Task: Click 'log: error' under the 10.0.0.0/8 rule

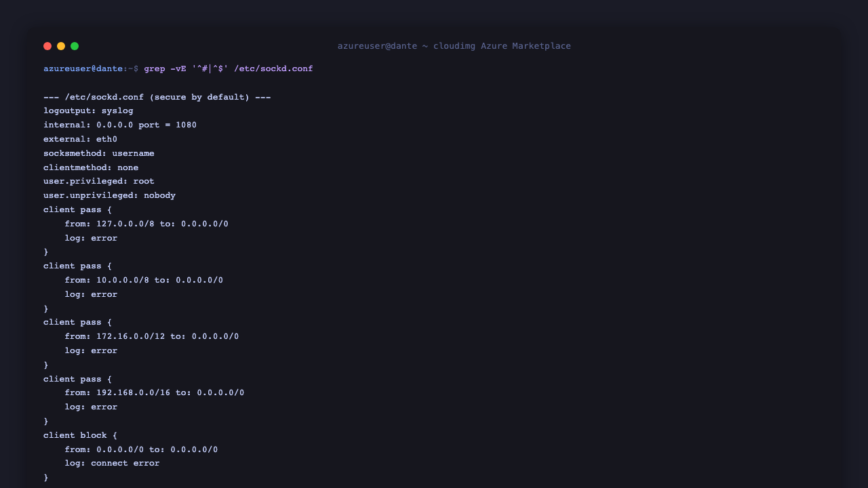Action: 91,294
